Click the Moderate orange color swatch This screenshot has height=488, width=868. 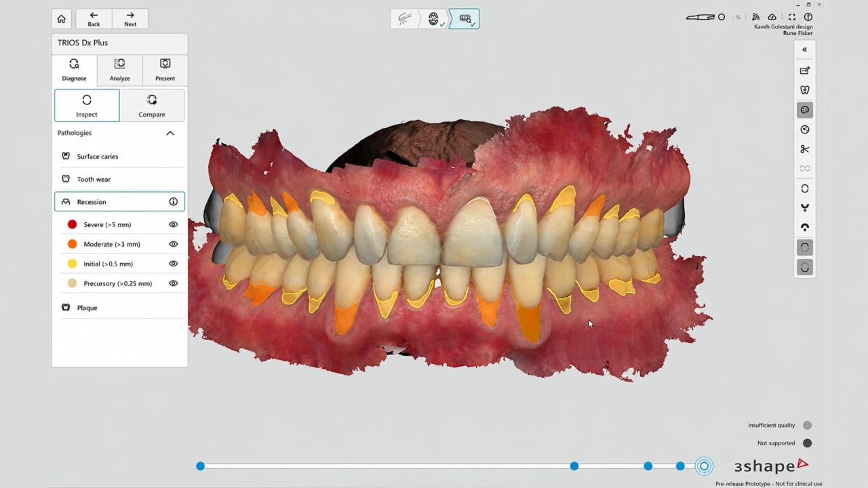pyautogui.click(x=72, y=244)
